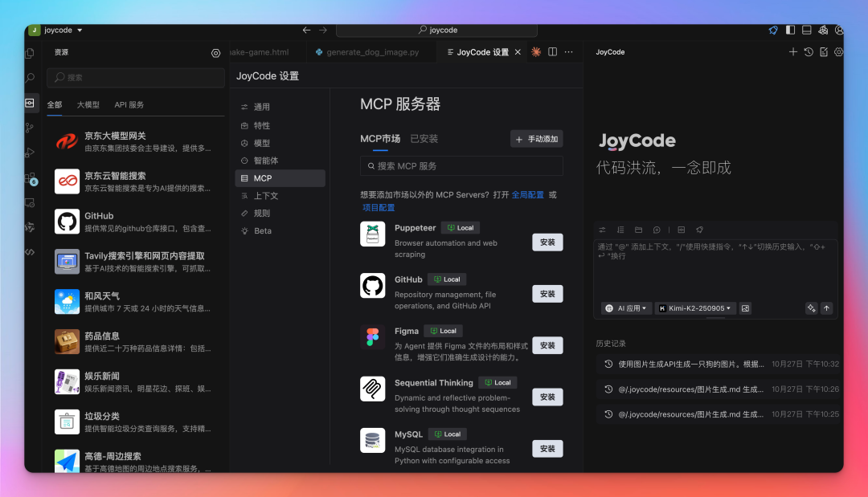Open the Kimi-K2-250905 model dropdown
This screenshot has height=497, width=868.
coord(695,308)
